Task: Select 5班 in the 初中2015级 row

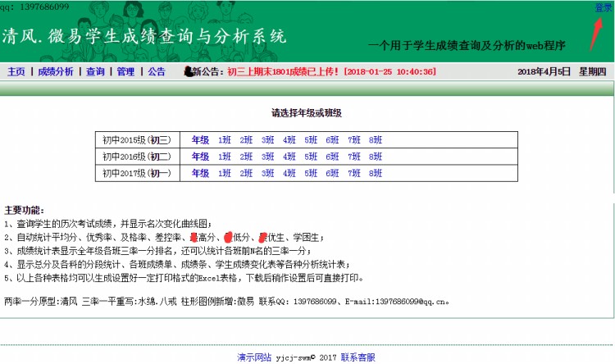Action: [x=311, y=140]
